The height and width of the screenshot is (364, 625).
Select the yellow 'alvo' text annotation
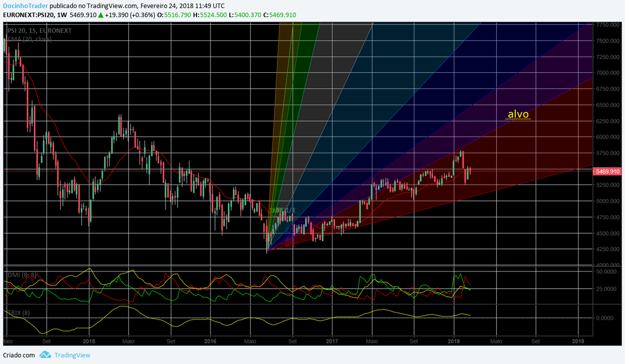tap(518, 114)
